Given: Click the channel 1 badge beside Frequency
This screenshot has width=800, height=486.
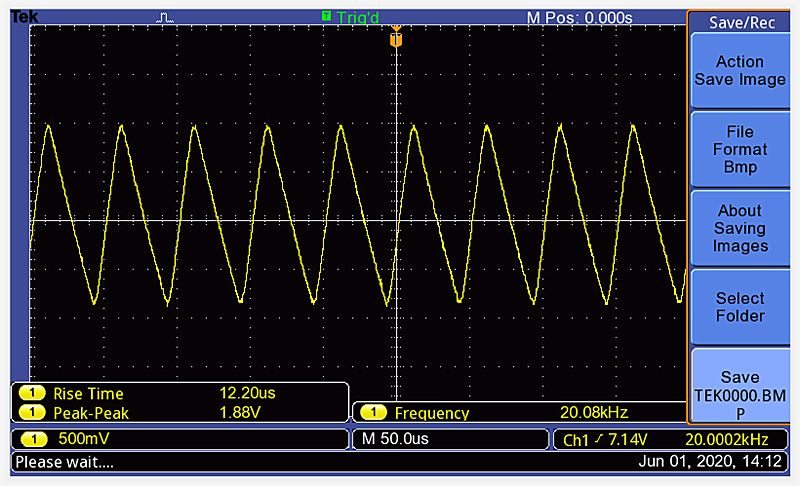Looking at the screenshot, I should [x=374, y=413].
